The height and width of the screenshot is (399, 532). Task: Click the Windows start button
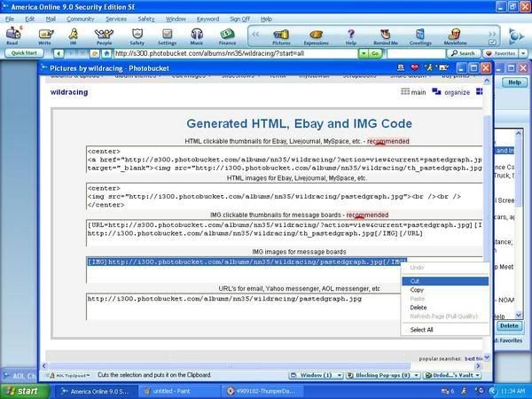(x=25, y=391)
